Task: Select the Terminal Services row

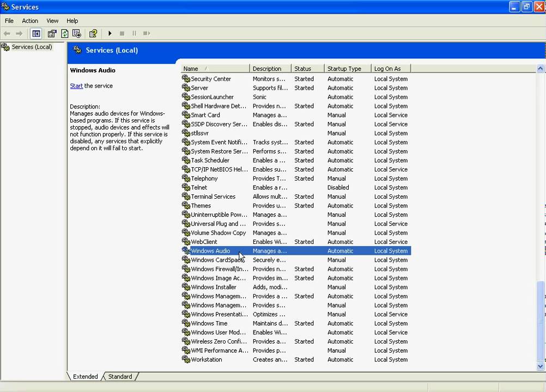Action: point(296,197)
